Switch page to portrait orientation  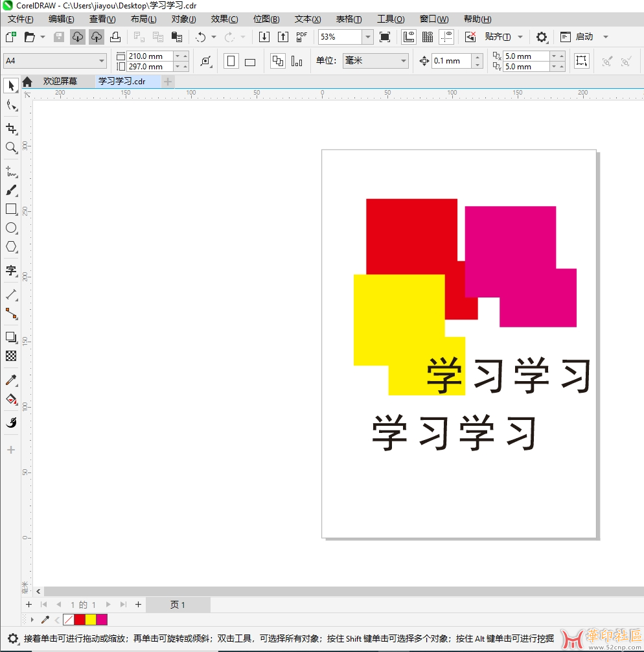pos(231,60)
